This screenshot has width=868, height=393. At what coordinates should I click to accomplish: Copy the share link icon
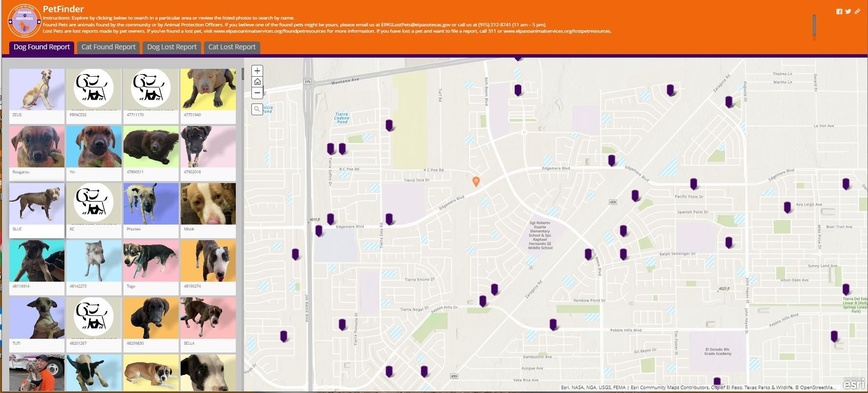(x=857, y=12)
